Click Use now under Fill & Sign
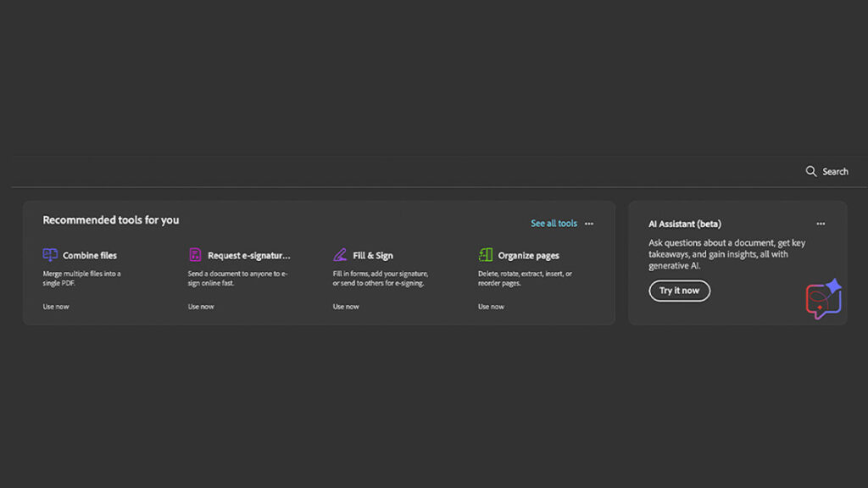 [346, 307]
